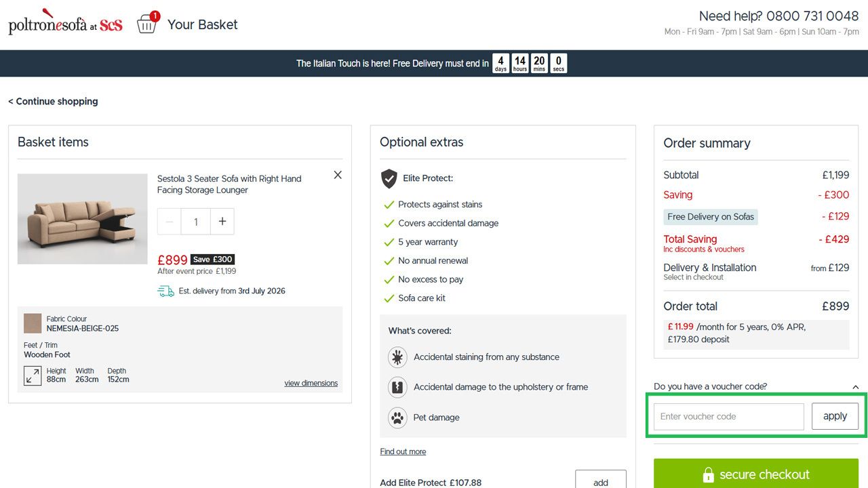Click the accidental staining snowflake icon

(x=397, y=357)
